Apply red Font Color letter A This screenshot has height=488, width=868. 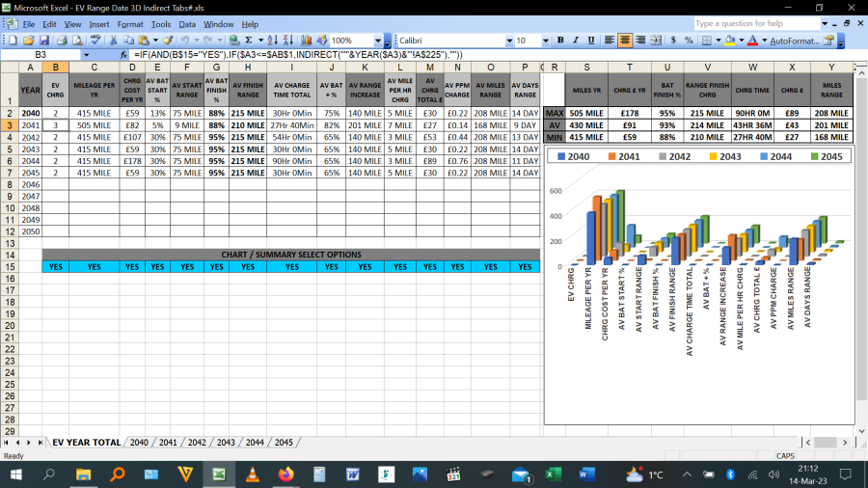[x=753, y=41]
